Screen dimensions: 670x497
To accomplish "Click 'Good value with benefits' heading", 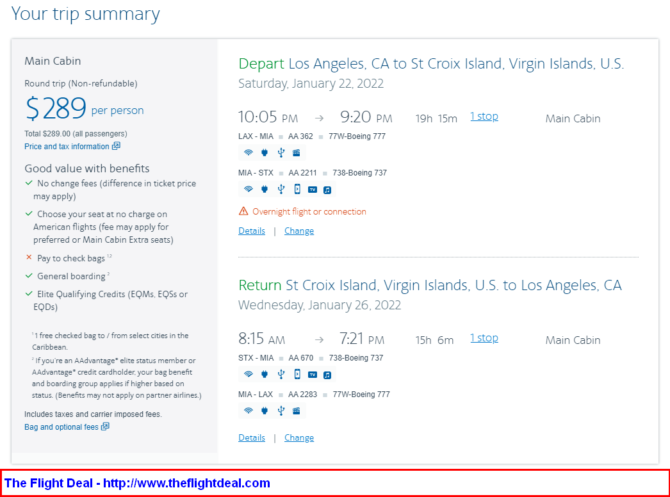I will [x=87, y=168].
